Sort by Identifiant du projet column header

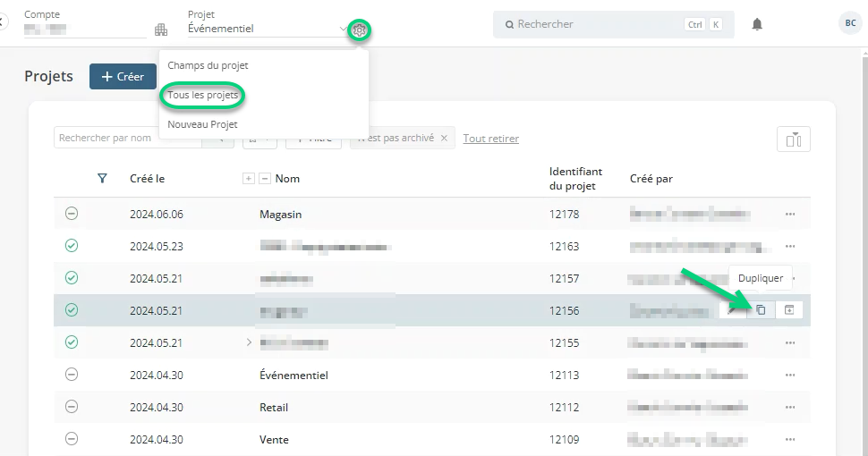(575, 179)
